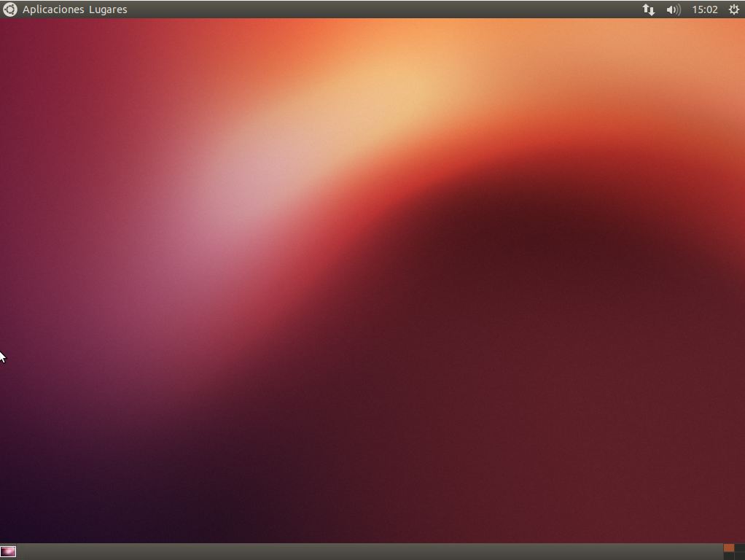The width and height of the screenshot is (745, 560).
Task: Open the session gear menu
Action: pyautogui.click(x=733, y=9)
